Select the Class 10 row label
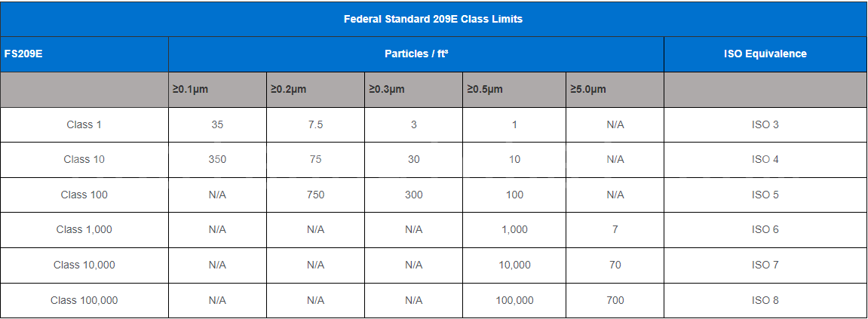Image resolution: width=868 pixels, height=319 pixels. click(84, 160)
